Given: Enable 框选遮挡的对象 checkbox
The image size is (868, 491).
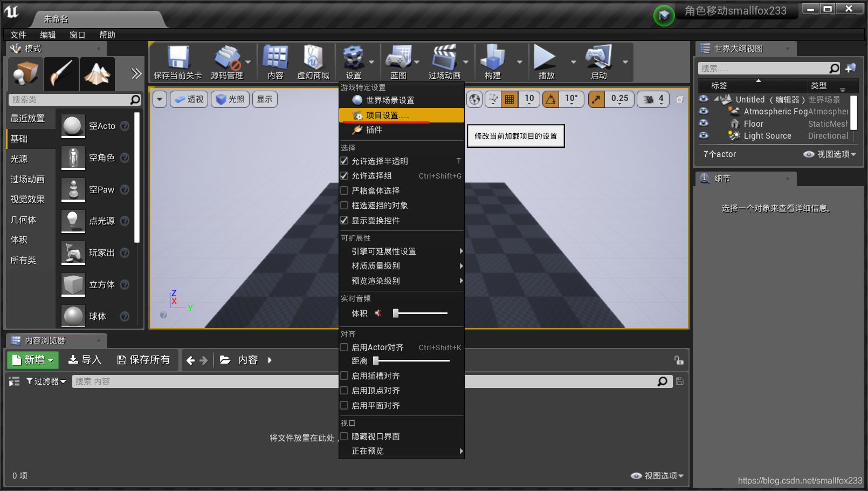Looking at the screenshot, I should pyautogui.click(x=344, y=205).
